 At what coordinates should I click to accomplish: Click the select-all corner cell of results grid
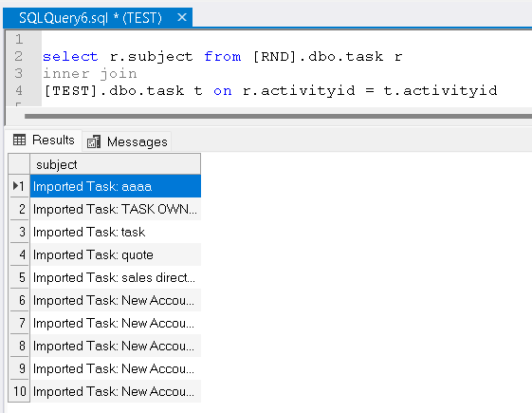click(19, 164)
